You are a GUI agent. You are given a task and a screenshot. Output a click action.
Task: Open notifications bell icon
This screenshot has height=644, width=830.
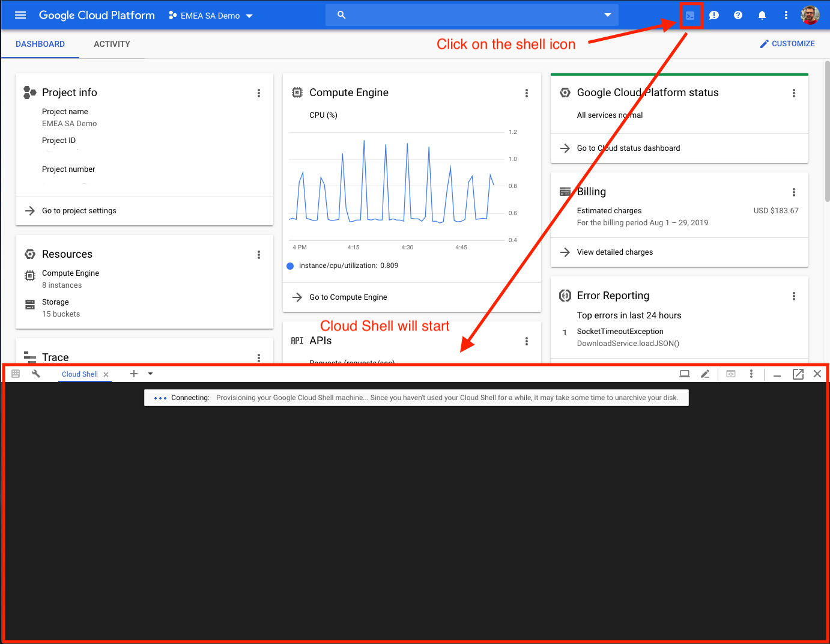click(762, 16)
